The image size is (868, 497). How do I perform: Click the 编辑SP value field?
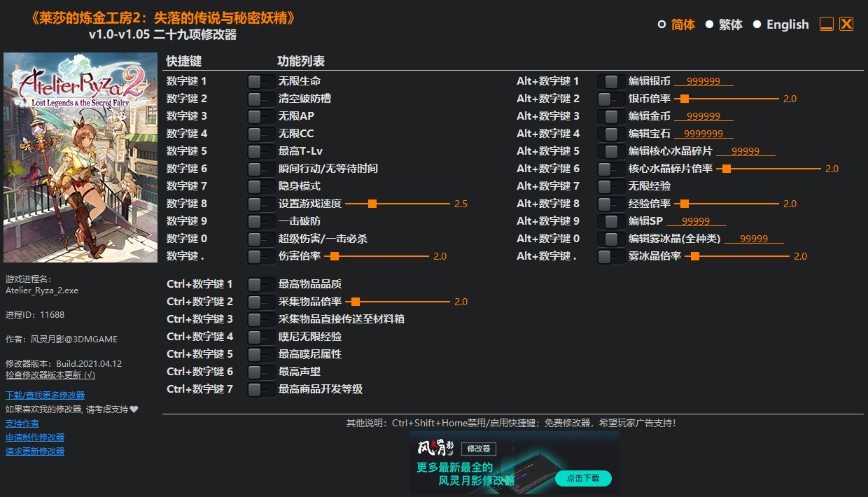tap(696, 220)
